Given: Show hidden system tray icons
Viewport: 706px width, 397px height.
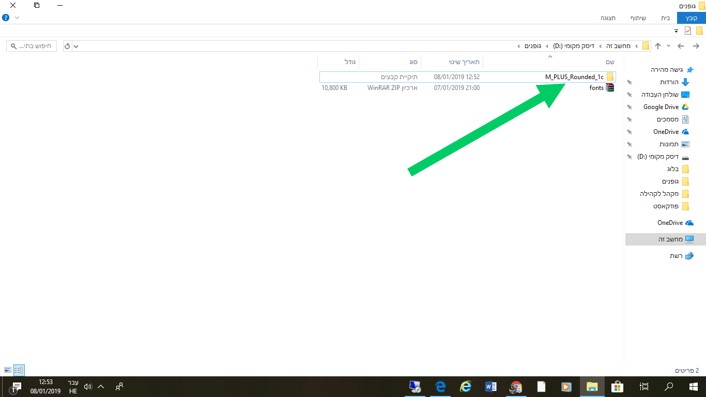Looking at the screenshot, I should tap(101, 387).
